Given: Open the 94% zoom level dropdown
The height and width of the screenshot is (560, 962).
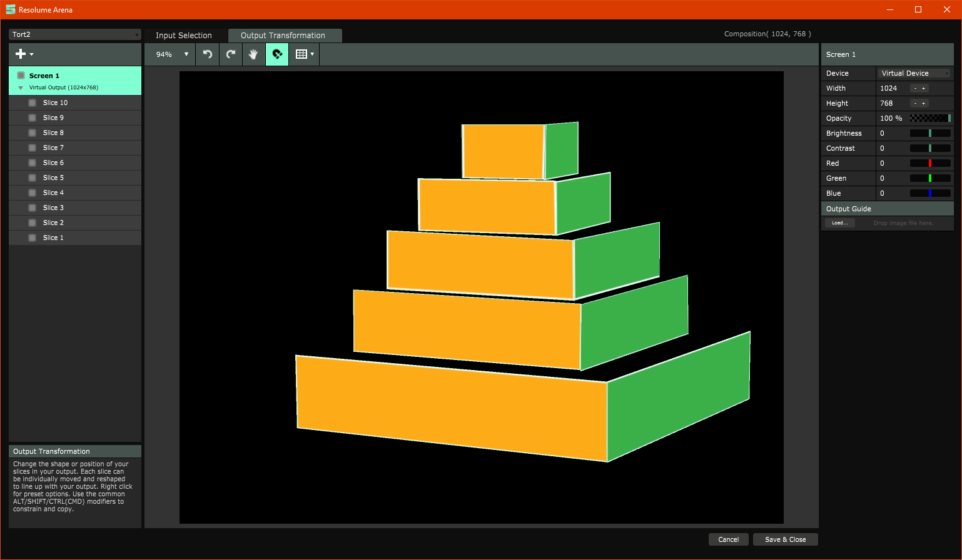Looking at the screenshot, I should click(172, 54).
